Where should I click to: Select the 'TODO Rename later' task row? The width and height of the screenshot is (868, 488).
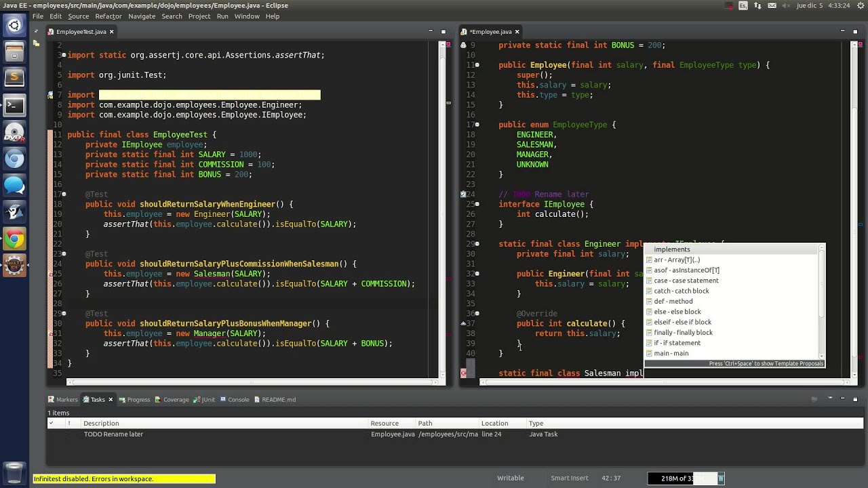point(454,434)
